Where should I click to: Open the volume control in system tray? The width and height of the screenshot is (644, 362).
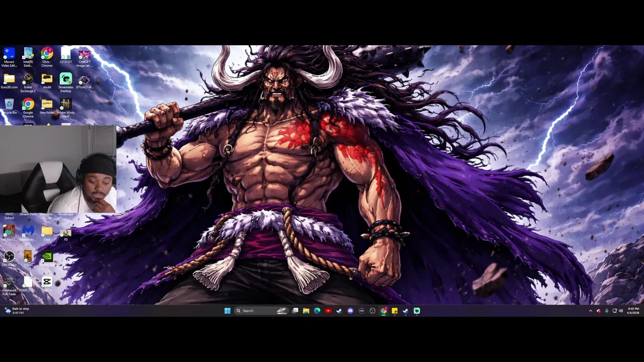point(621,311)
